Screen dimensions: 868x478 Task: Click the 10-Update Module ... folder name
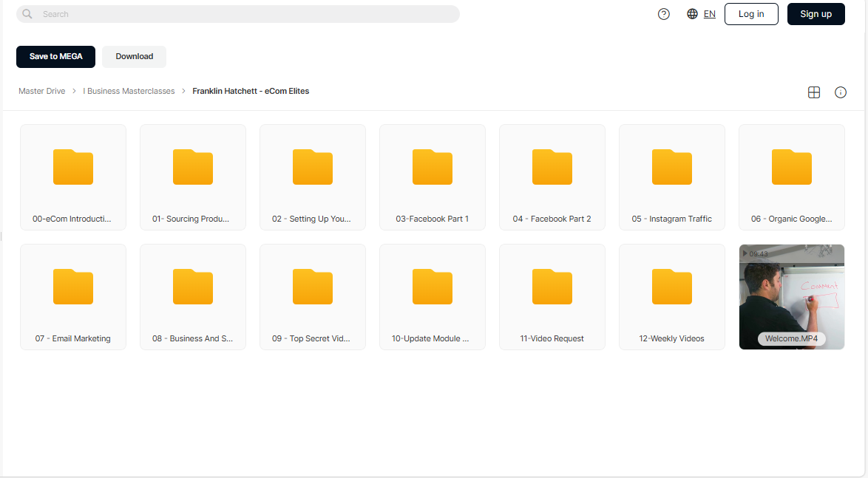coord(431,338)
